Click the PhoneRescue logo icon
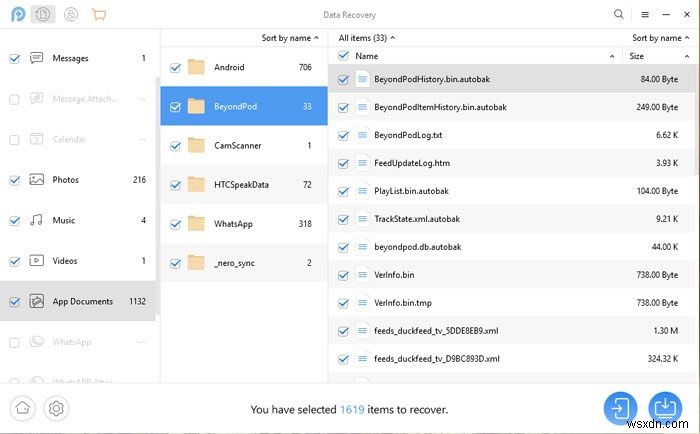The width and height of the screenshot is (700, 434). click(18, 14)
